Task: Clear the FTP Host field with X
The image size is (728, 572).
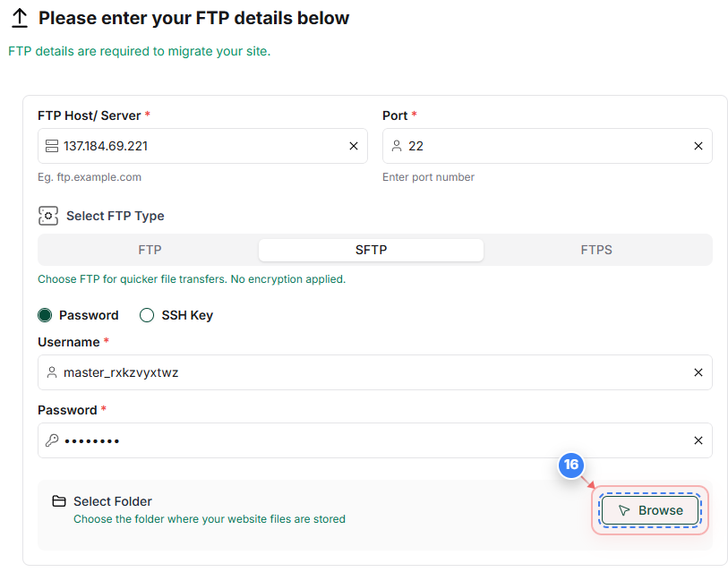Action: pos(354,145)
